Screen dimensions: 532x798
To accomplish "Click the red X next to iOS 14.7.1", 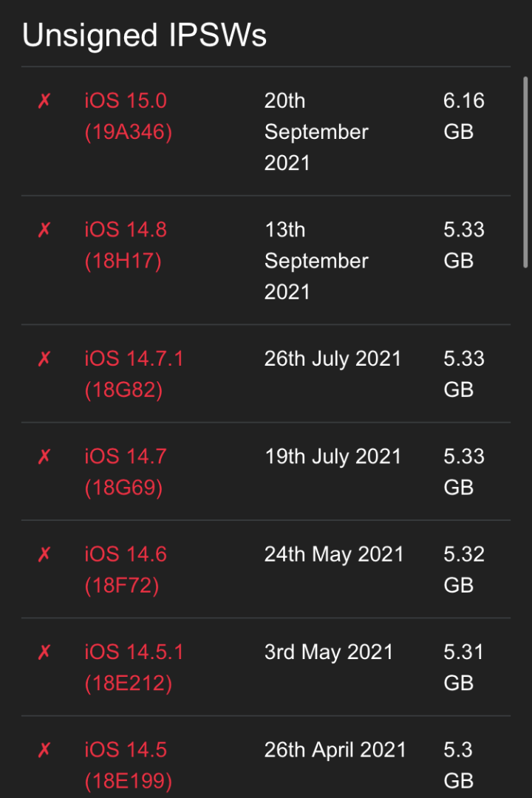I will pos(44,359).
